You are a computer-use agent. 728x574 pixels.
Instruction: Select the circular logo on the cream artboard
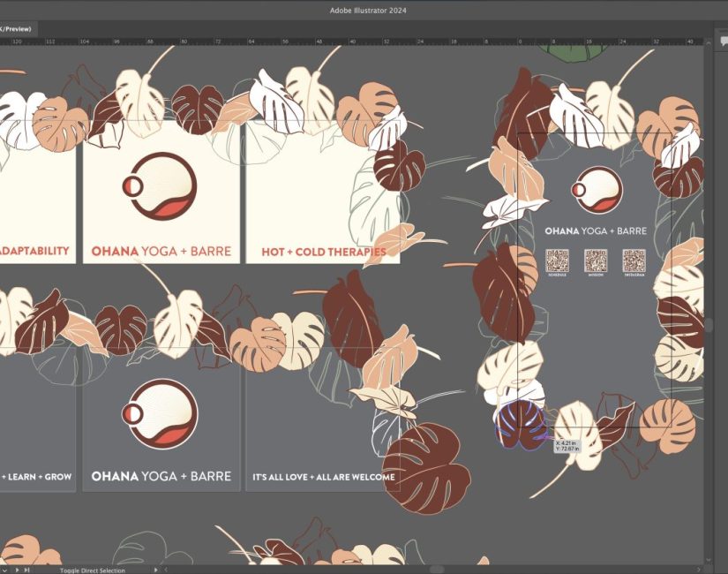tap(161, 185)
